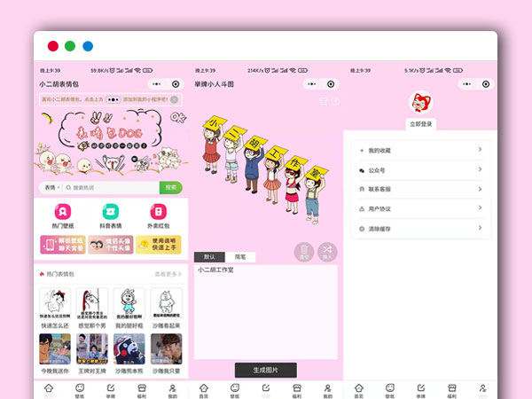Dismiss the add-to-mini-program tip banner
The width and height of the screenshot is (532, 399).
(174, 99)
